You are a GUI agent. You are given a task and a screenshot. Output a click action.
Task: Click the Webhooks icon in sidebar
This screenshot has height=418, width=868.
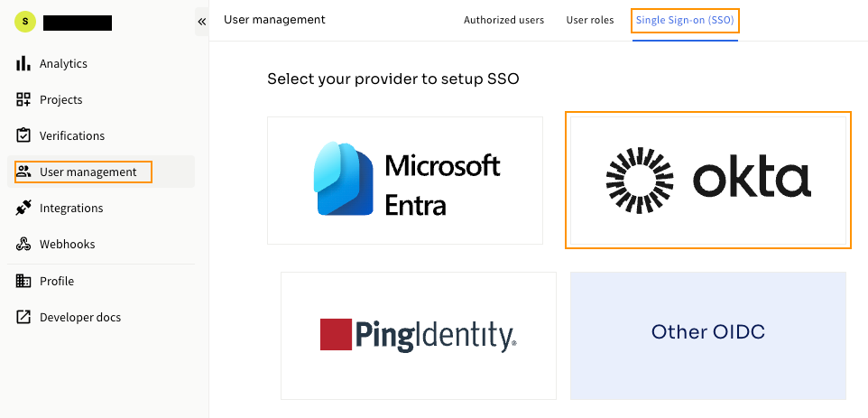(23, 244)
